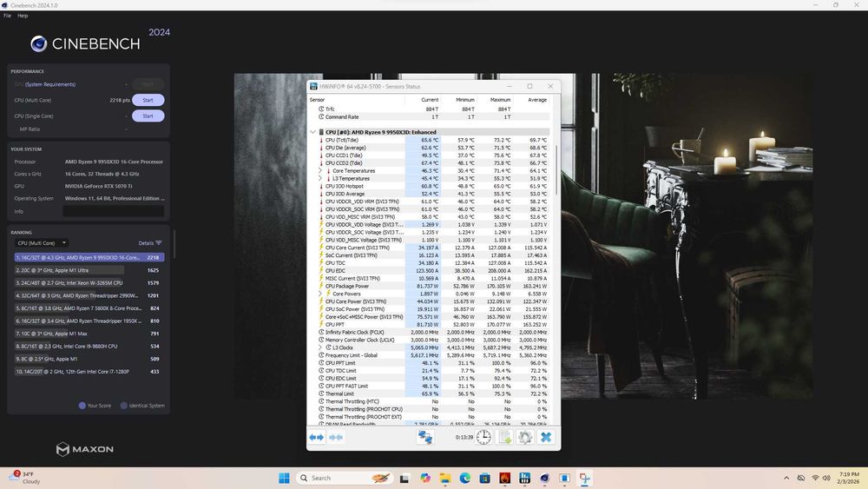This screenshot has height=489, width=868.
Task: Switch to Cinebench via its taskbar icon
Action: (x=545, y=478)
